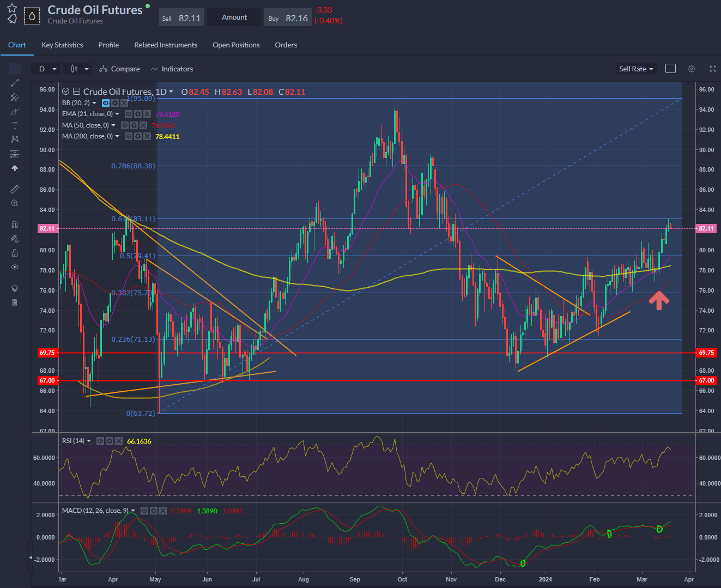The width and height of the screenshot is (721, 588).
Task: Select the crosshair cursor tool
Action: pos(15,69)
